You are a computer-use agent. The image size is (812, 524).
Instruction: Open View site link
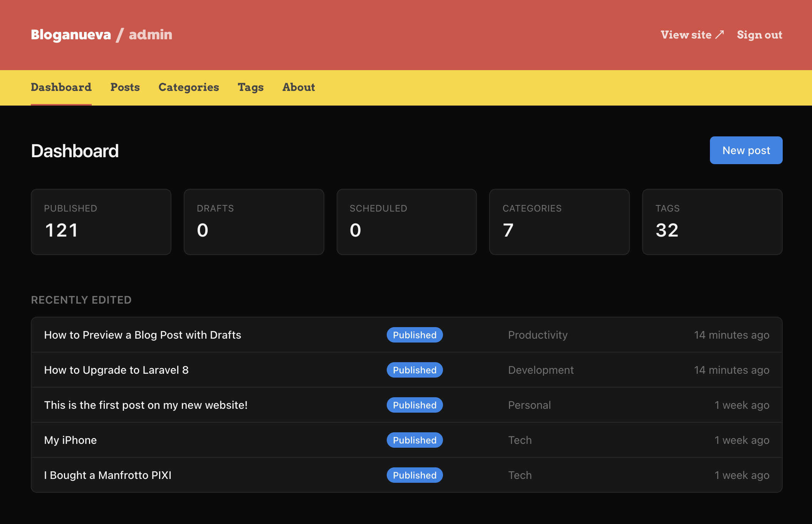[x=692, y=35]
